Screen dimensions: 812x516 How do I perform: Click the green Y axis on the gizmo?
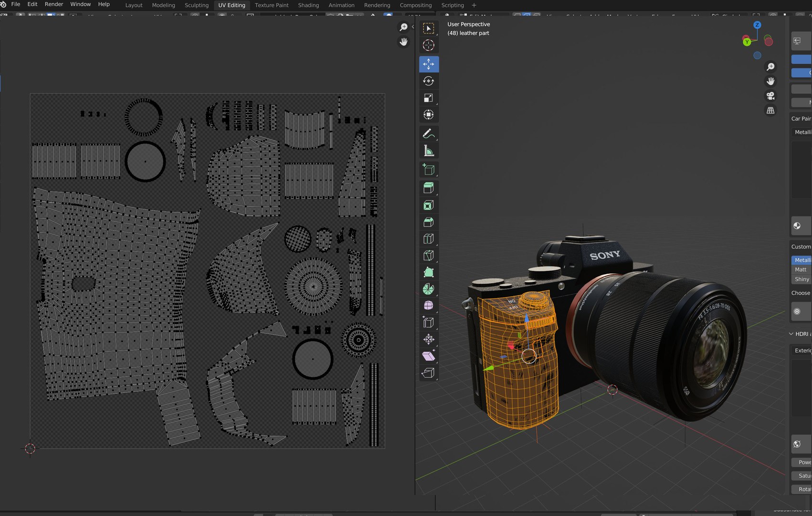[747, 42]
